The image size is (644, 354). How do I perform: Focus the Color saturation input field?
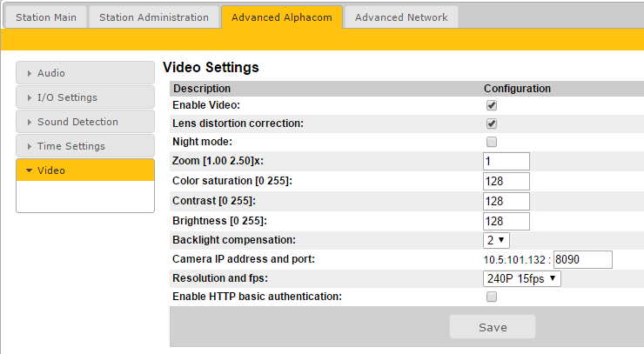pyautogui.click(x=506, y=181)
